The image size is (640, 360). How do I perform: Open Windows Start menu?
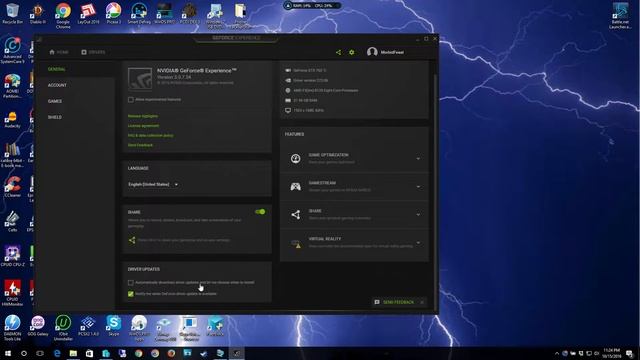(x=7, y=353)
